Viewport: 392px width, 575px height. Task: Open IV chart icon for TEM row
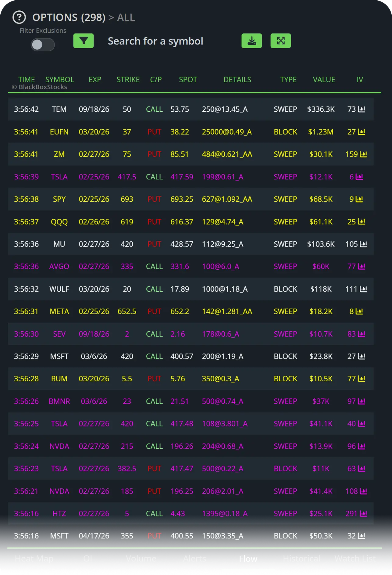point(362,109)
